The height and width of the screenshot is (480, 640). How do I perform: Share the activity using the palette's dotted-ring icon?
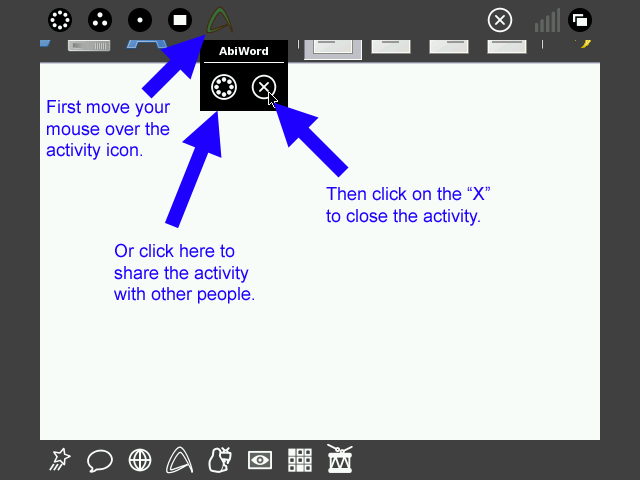(x=224, y=89)
